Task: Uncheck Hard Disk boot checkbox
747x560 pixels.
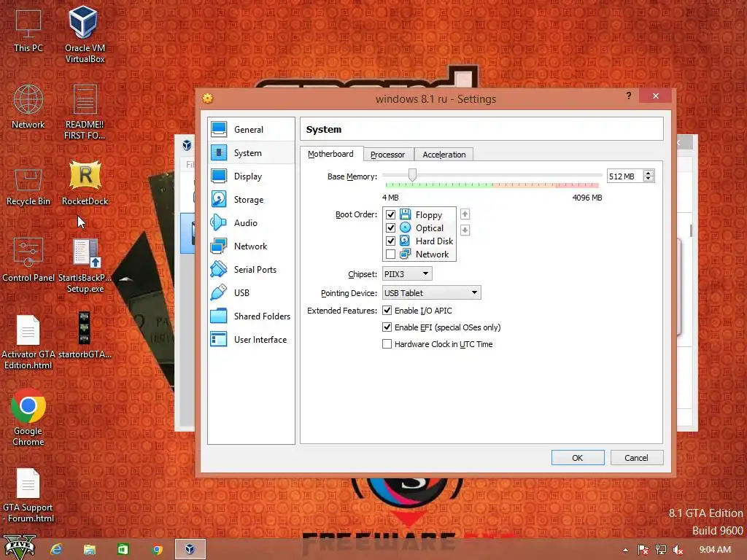Action: point(391,241)
